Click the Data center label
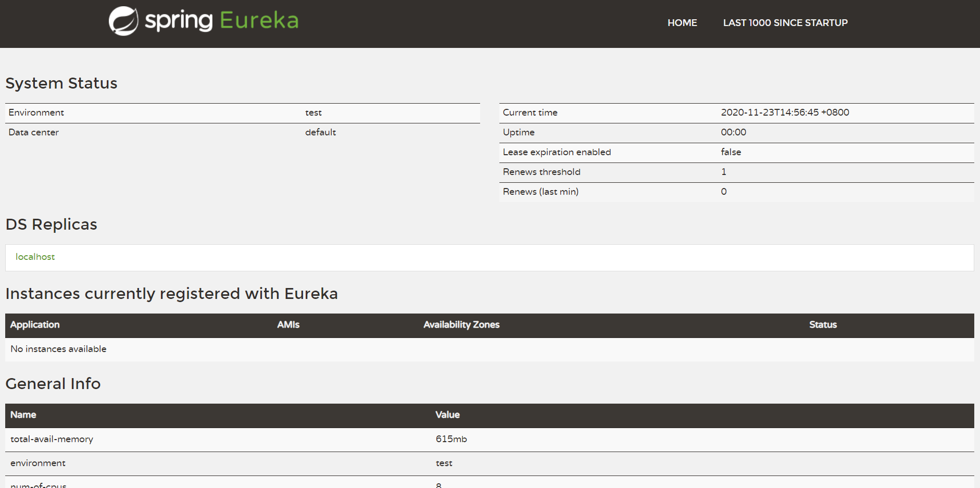Image resolution: width=980 pixels, height=488 pixels. tap(34, 132)
